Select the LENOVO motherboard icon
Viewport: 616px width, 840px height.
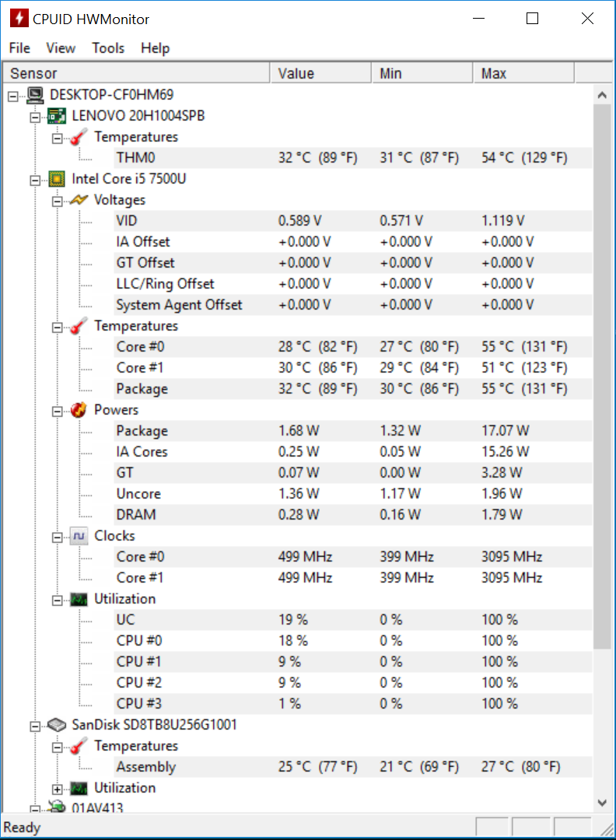click(57, 116)
